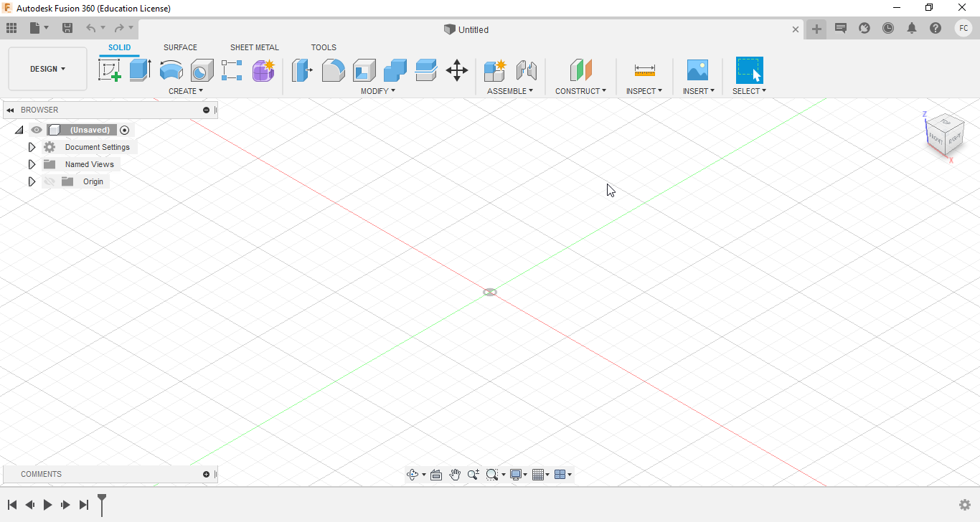
Task: Open the File menu icon
Action: [x=39, y=28]
